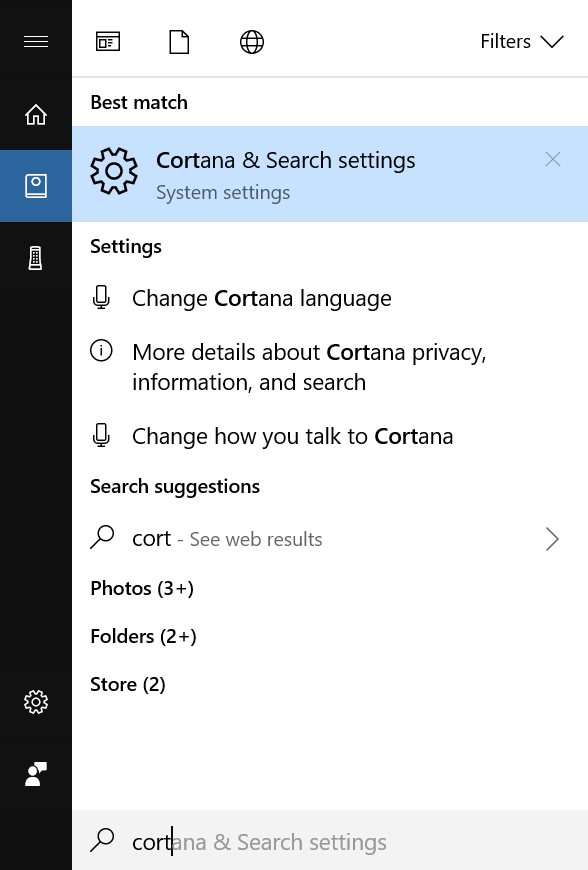This screenshot has height=870, width=588.
Task: Open the Filters dropdown
Action: point(521,42)
